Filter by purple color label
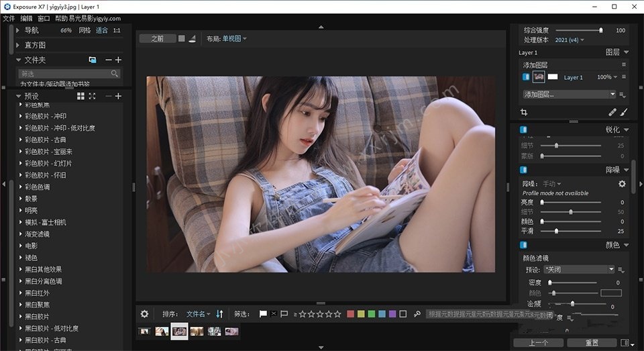This screenshot has height=351, width=644. click(392, 314)
